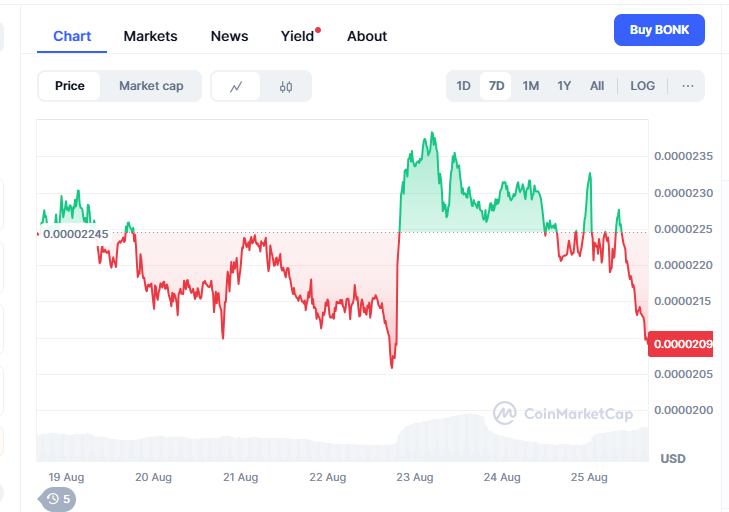This screenshot has height=512, width=729.
Task: Choose the 7D time range
Action: (496, 86)
